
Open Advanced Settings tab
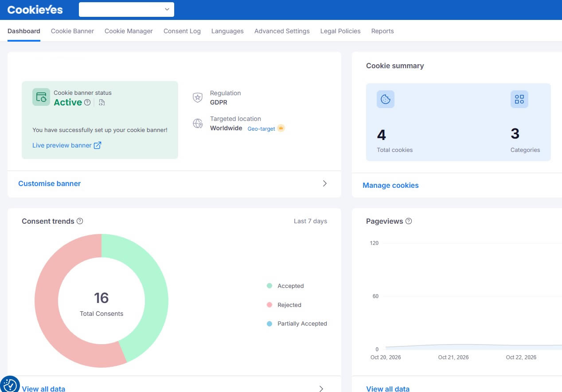coord(282,31)
